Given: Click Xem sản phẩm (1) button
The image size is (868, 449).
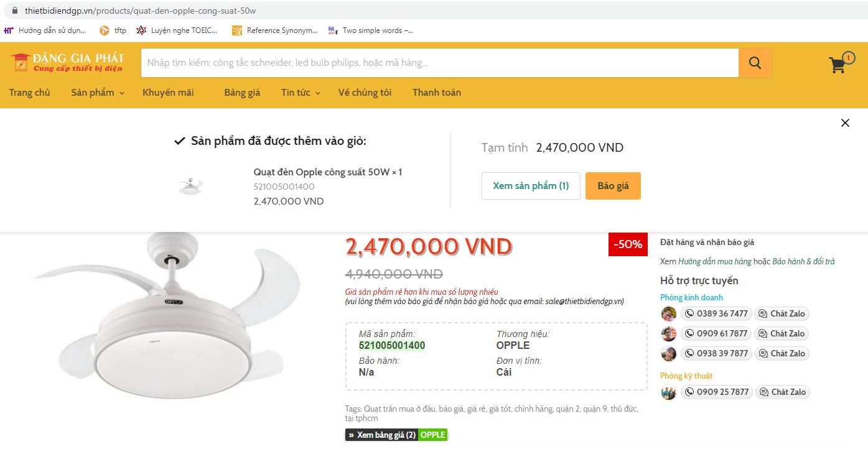Looking at the screenshot, I should click(531, 186).
